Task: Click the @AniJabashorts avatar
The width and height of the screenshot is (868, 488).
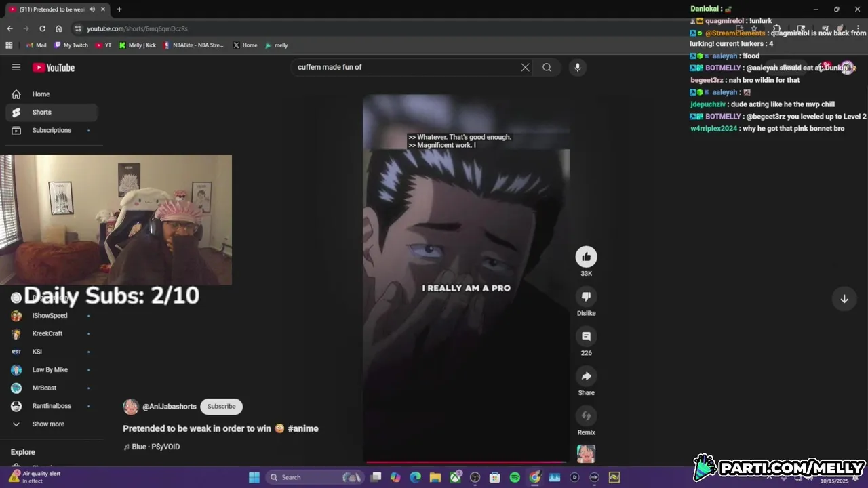Action: (130, 407)
